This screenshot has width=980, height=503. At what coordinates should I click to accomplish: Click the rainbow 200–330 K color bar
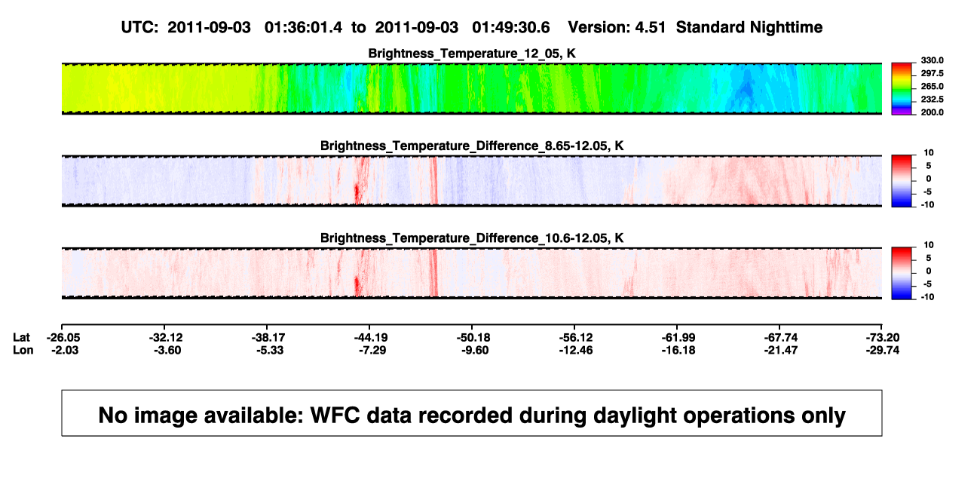tap(902, 88)
